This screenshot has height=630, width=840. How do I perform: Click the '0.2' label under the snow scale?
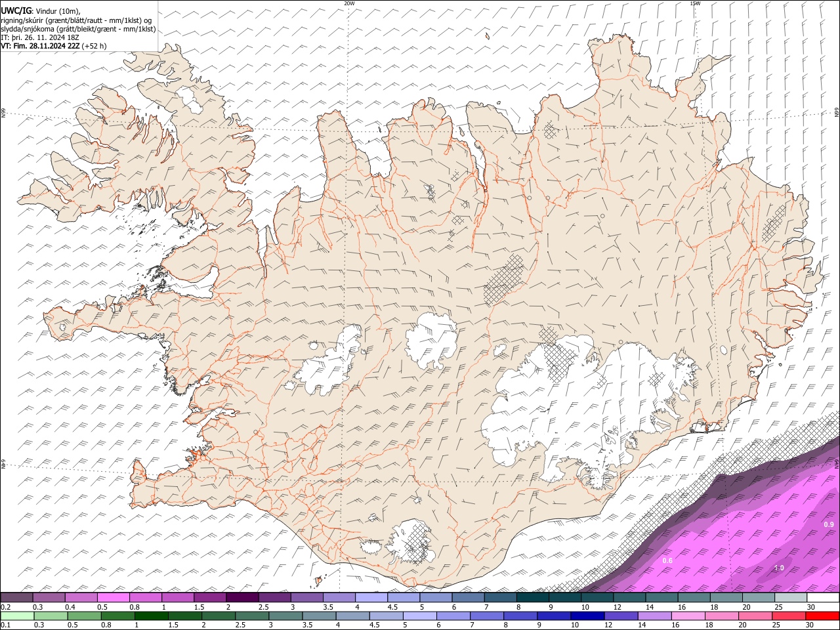pos(5,607)
